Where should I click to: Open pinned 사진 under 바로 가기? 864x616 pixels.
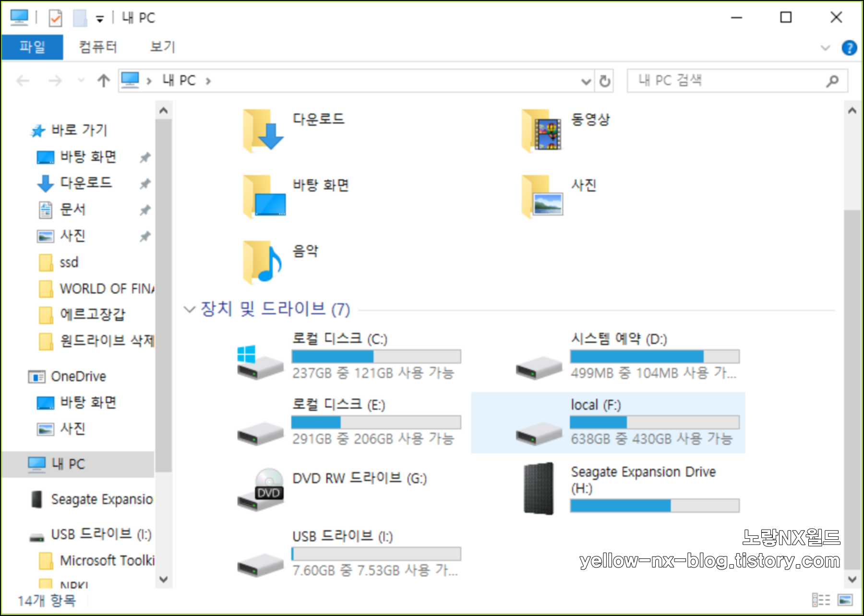click(61, 236)
